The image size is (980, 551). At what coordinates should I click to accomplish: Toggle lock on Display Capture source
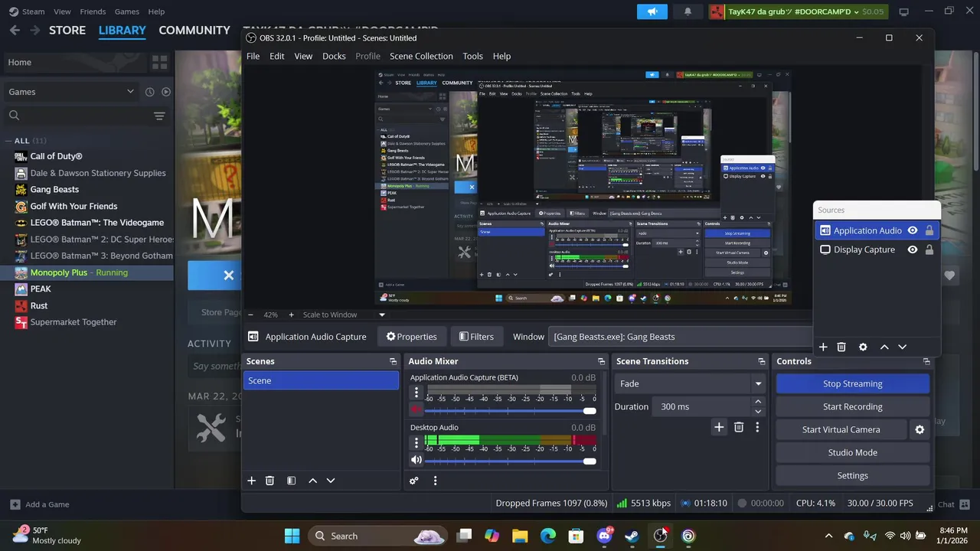click(929, 249)
